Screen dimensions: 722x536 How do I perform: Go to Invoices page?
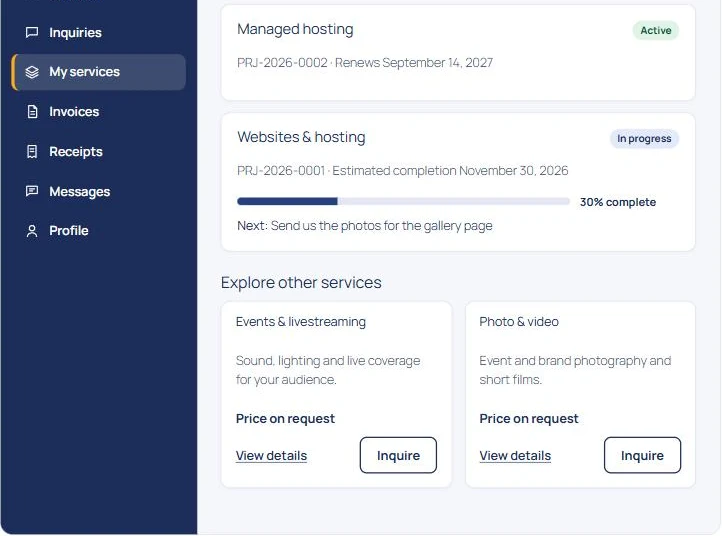click(x=99, y=111)
